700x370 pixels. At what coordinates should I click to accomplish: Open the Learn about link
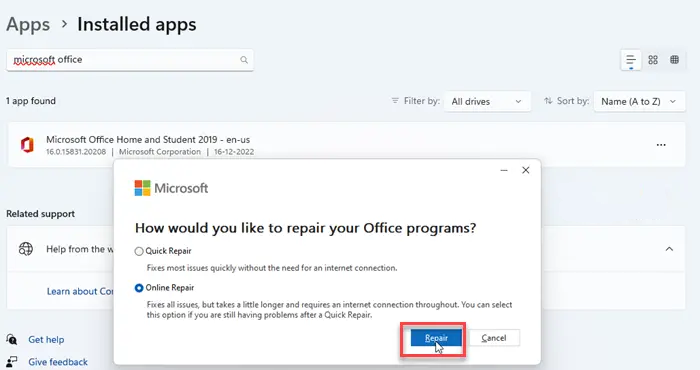(x=80, y=291)
